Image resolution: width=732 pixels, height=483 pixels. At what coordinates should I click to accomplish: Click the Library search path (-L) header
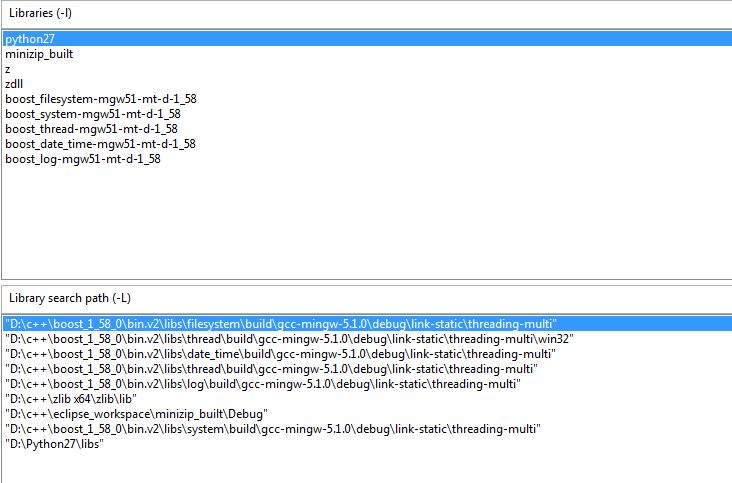(x=70, y=298)
